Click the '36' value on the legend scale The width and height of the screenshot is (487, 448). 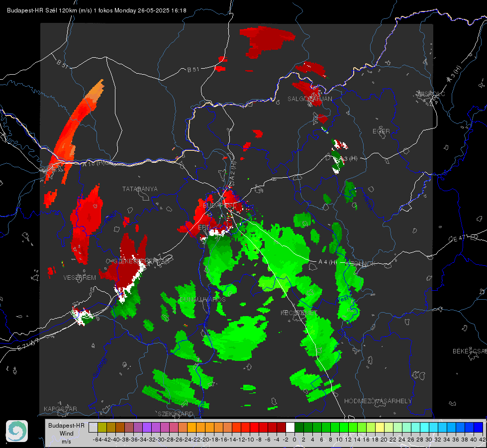click(456, 440)
